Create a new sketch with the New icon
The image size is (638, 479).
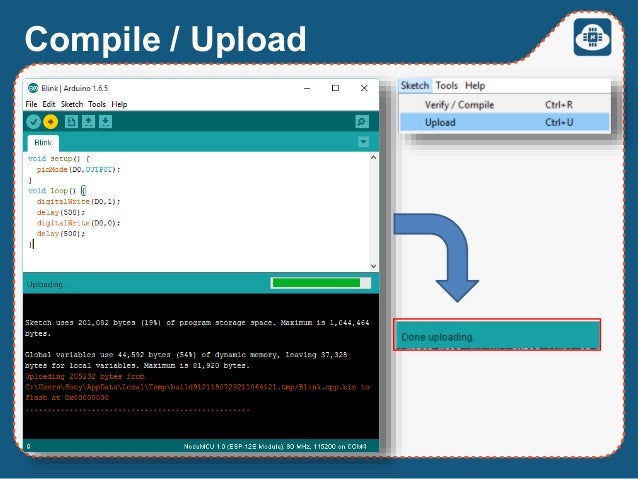pos(71,121)
